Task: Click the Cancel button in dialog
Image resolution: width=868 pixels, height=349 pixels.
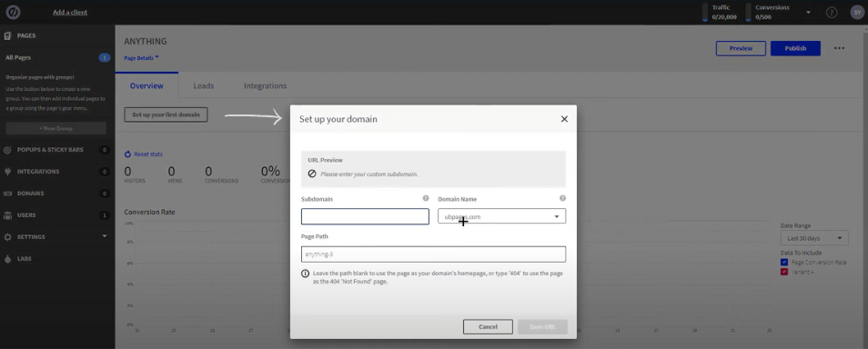Action: [488, 327]
